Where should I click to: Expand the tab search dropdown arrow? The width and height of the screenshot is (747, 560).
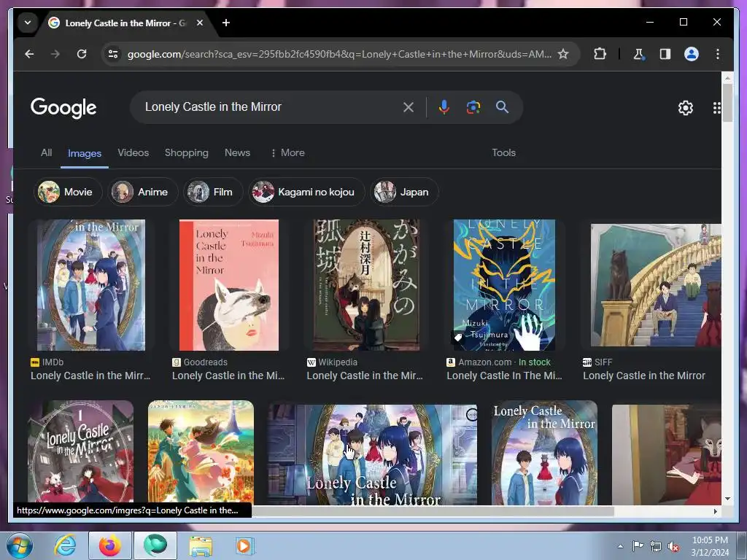click(x=28, y=23)
